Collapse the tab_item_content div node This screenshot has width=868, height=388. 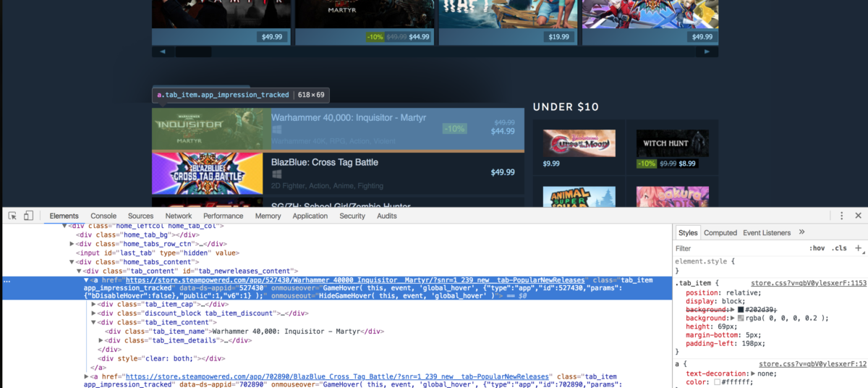[93, 322]
